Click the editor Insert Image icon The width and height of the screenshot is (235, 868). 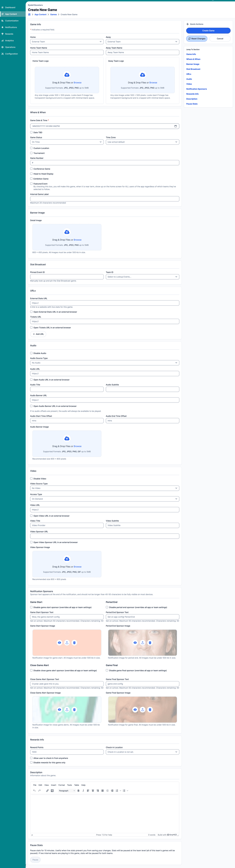[52, 791]
